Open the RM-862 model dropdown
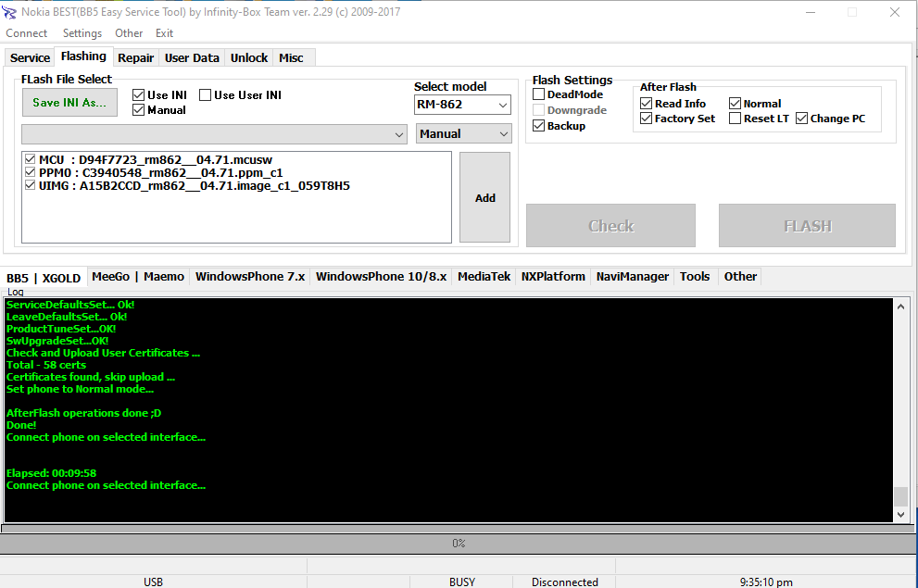The height and width of the screenshot is (588, 918). pyautogui.click(x=462, y=105)
